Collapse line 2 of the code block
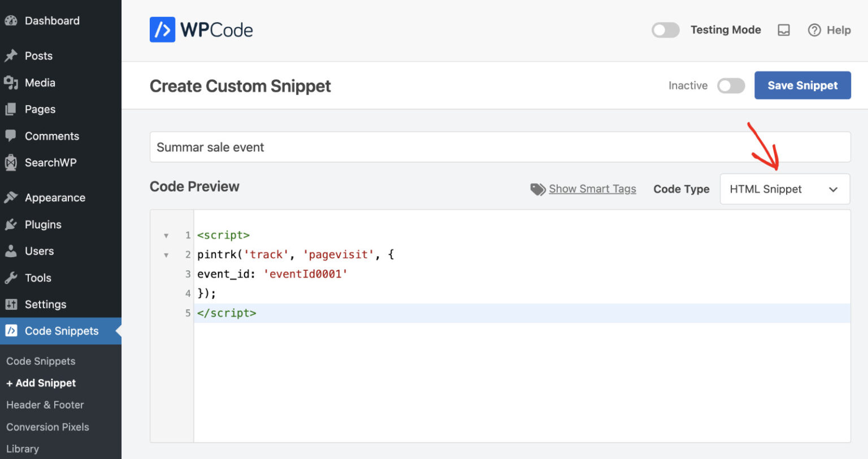868x459 pixels. (x=166, y=255)
